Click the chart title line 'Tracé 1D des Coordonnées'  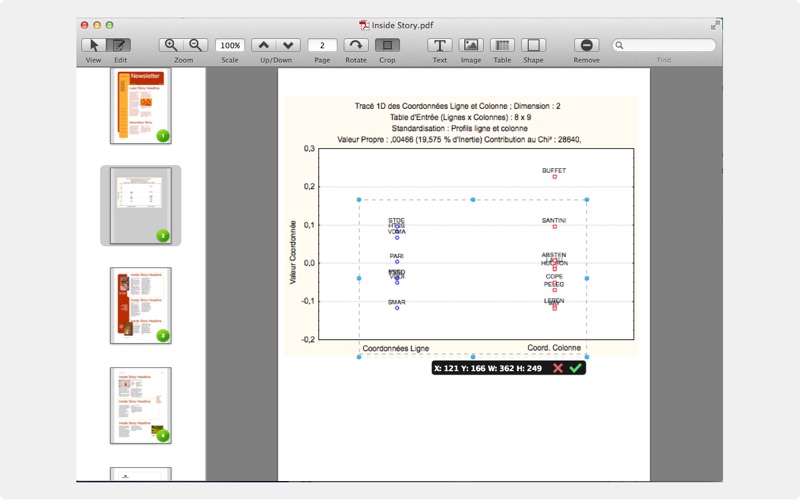tap(458, 106)
